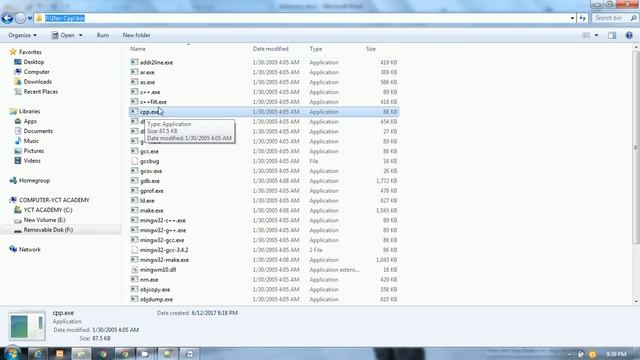640x360 pixels.
Task: Open Desktop in the navigation pane
Action: coord(33,62)
